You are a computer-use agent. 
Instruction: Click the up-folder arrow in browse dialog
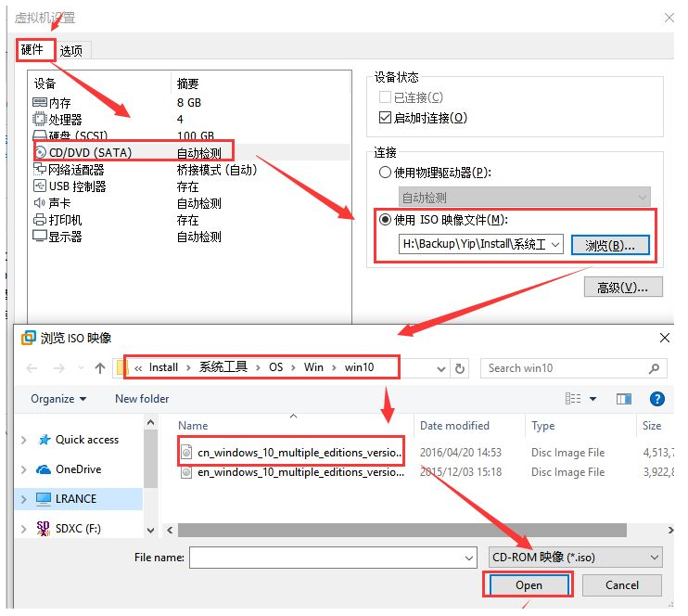point(100,368)
